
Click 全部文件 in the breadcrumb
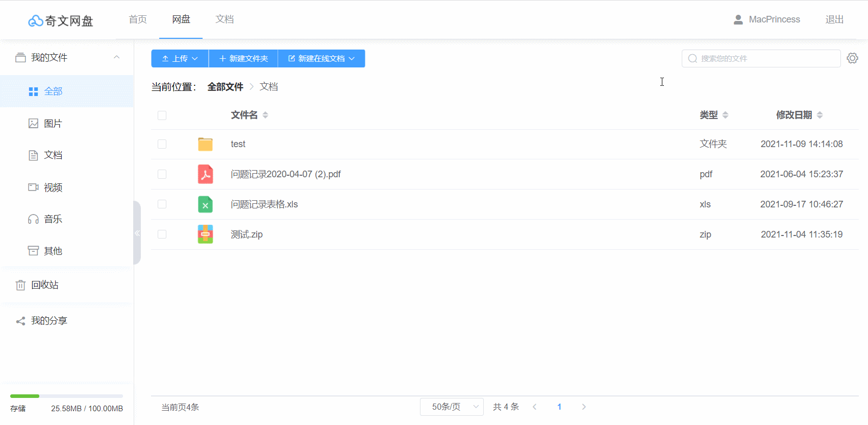point(225,87)
